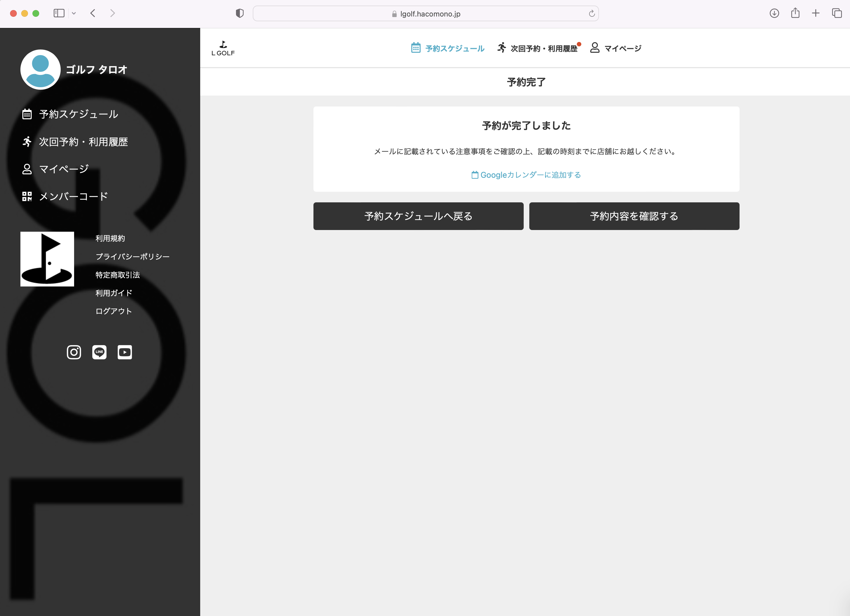Select 予約スケジュール tab in the top nav
Screen dimensions: 850x616
tap(448, 48)
